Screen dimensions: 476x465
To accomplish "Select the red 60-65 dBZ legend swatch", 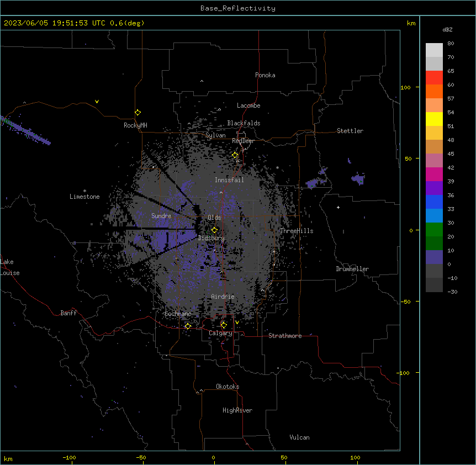I will (x=434, y=78).
